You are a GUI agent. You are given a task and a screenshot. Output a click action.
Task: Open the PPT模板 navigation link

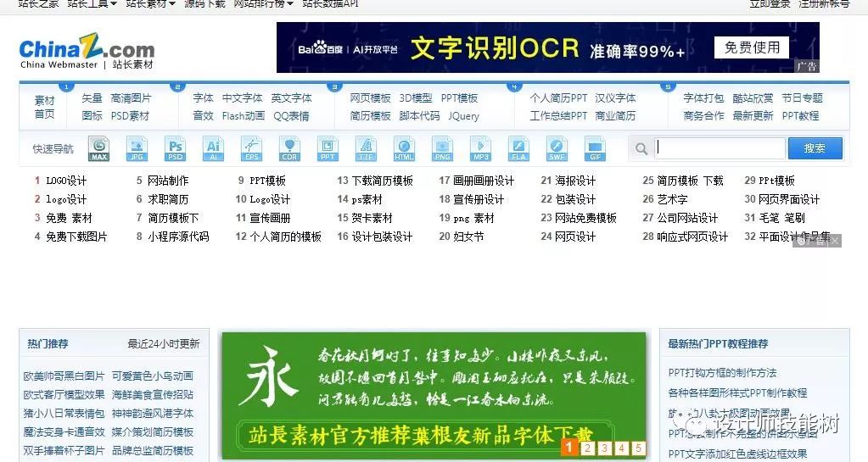pos(460,98)
